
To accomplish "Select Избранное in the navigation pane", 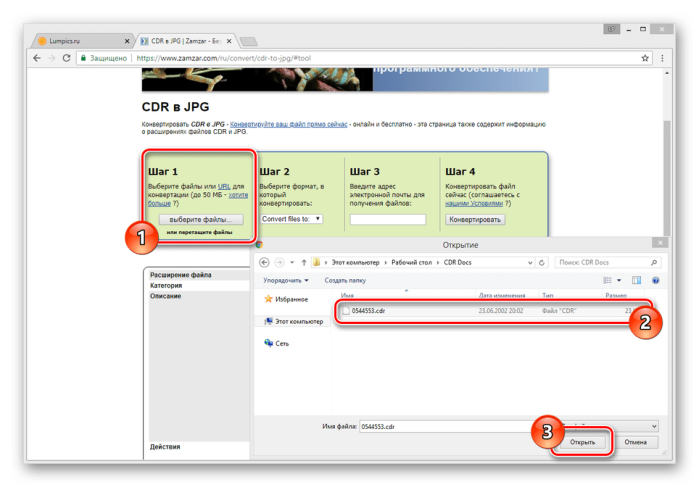I will click(286, 299).
